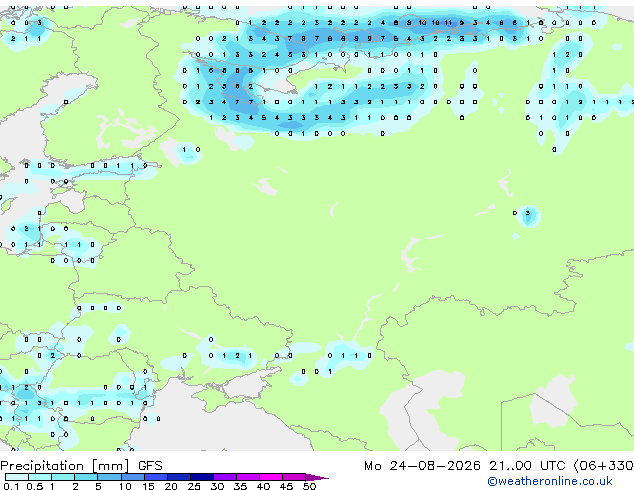The image size is (634, 490).
Task: Click the '35' legend scale label
Action: click(x=240, y=486)
